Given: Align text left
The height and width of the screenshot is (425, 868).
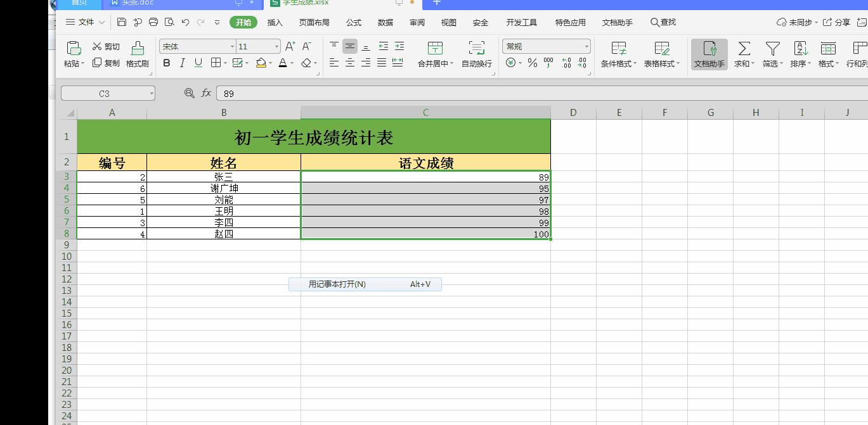Looking at the screenshot, I should click(x=334, y=63).
